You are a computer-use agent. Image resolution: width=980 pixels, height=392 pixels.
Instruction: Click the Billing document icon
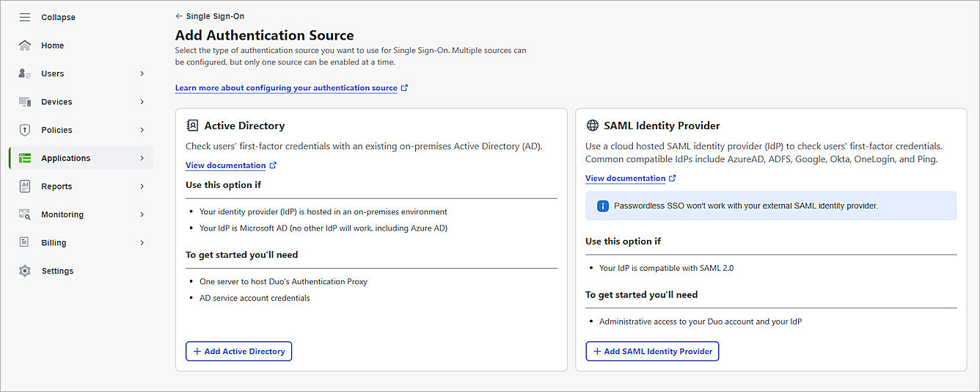pyautogui.click(x=25, y=242)
